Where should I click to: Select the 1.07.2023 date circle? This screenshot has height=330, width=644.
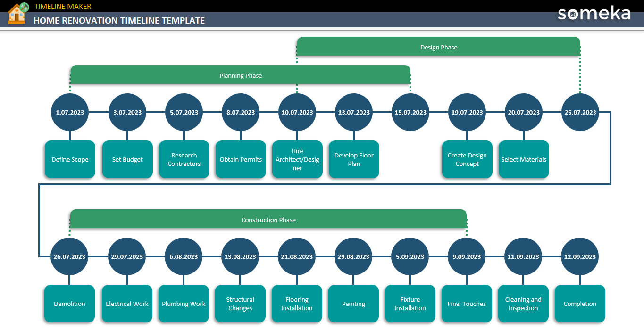69,112
